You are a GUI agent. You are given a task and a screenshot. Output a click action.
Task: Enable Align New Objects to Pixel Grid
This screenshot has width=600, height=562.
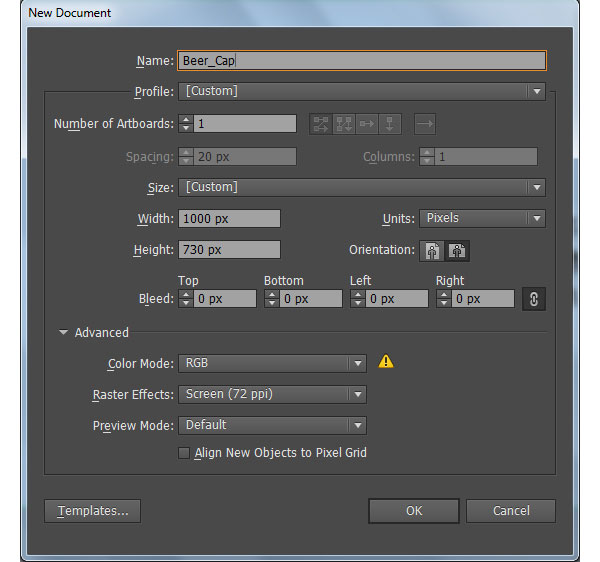point(184,453)
